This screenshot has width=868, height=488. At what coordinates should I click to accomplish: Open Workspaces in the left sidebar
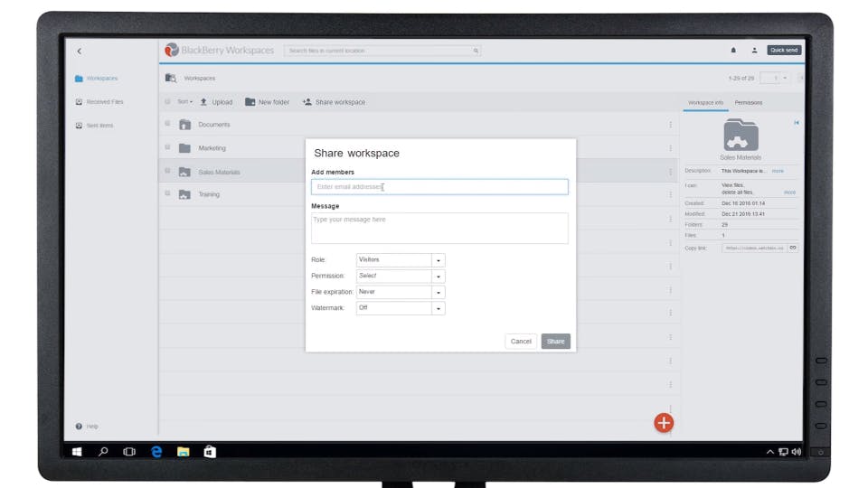(97, 79)
